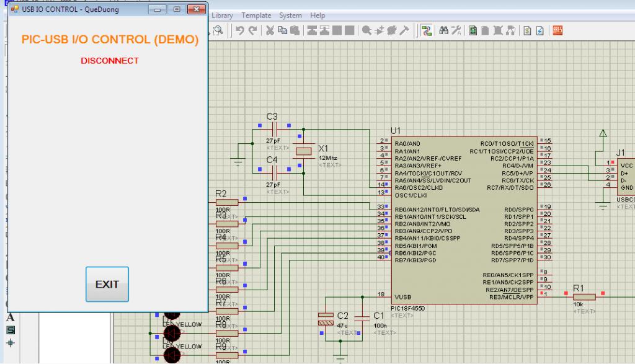This screenshot has width=635, height=364.
Task: Click Exit to Parent Sheet icon
Action: tap(511, 30)
